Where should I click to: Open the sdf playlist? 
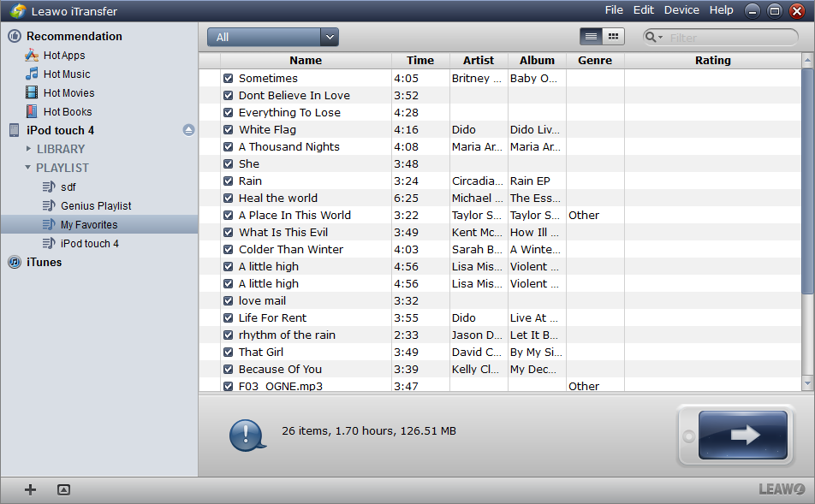click(68, 187)
